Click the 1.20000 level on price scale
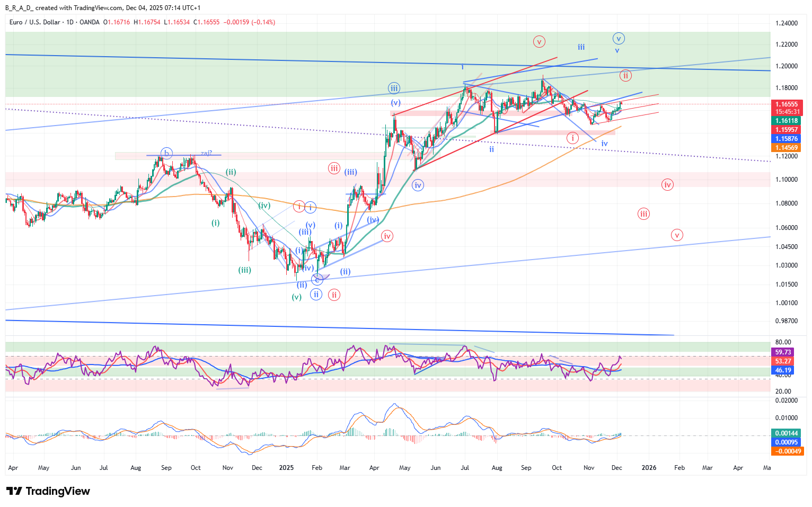The height and width of the screenshot is (507, 812). pyautogui.click(x=787, y=66)
